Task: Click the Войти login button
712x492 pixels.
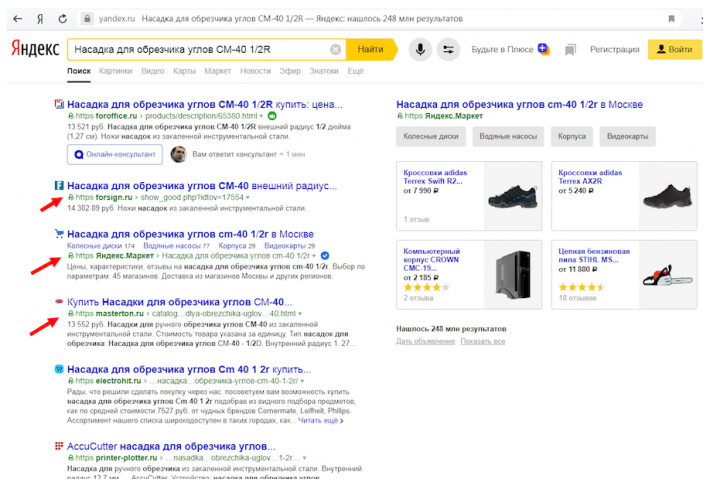Action: (x=675, y=49)
